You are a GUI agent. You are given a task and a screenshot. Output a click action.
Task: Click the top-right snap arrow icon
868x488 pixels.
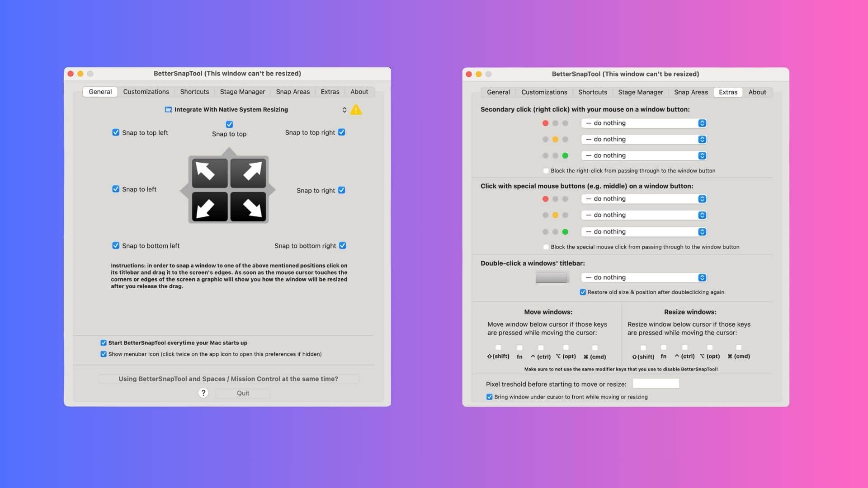coord(249,172)
